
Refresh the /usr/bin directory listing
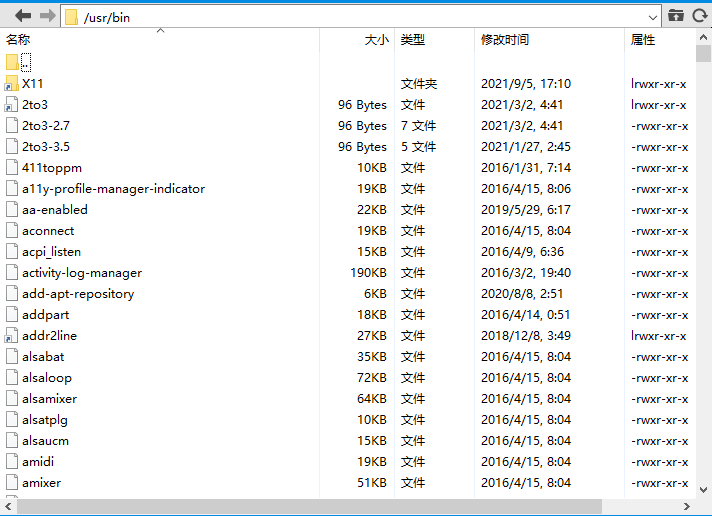click(x=700, y=16)
